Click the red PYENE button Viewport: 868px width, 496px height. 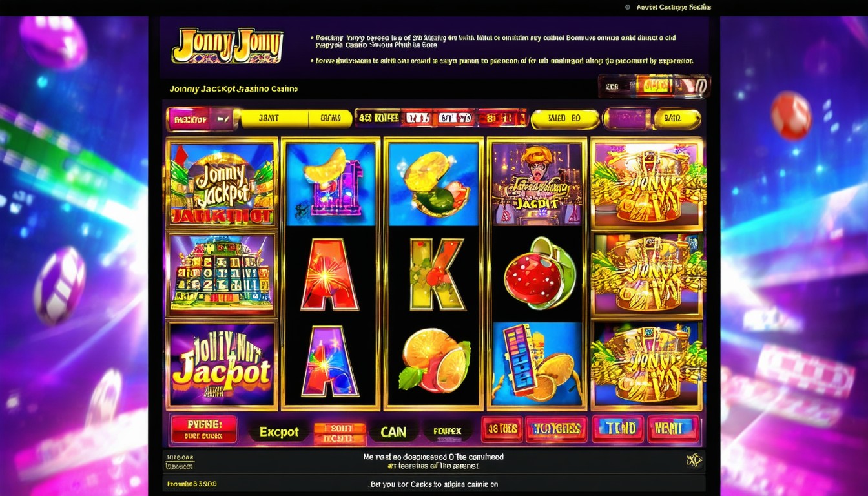203,429
